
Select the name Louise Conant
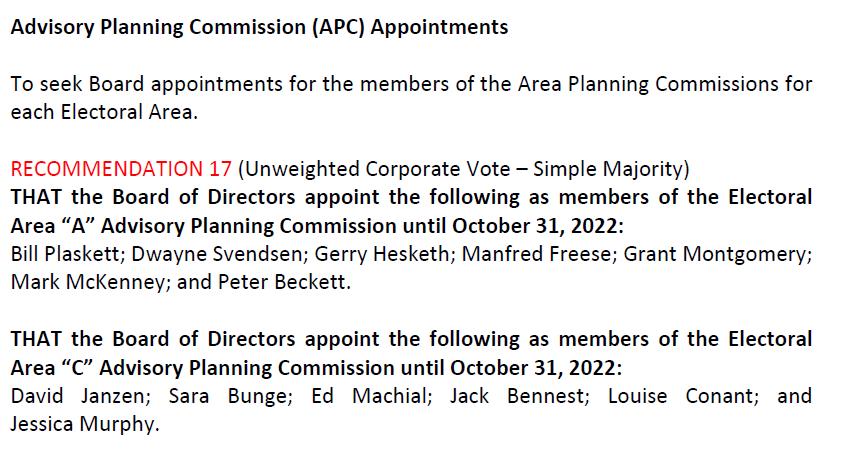click(680, 396)
